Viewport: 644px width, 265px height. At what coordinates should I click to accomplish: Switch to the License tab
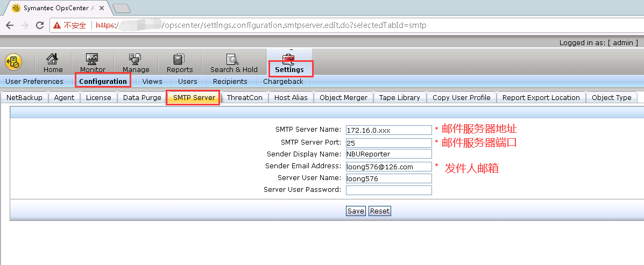click(x=98, y=98)
